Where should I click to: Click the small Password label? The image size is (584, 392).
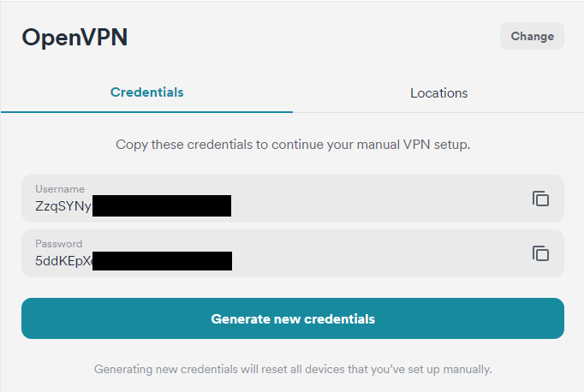click(x=59, y=243)
